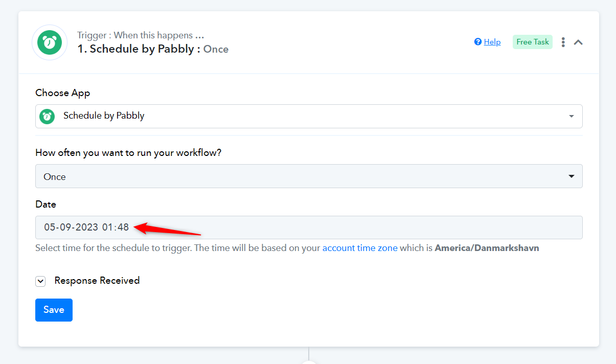Open the workflow frequency dropdown showing Once
This screenshot has height=364, width=616.
309,176
